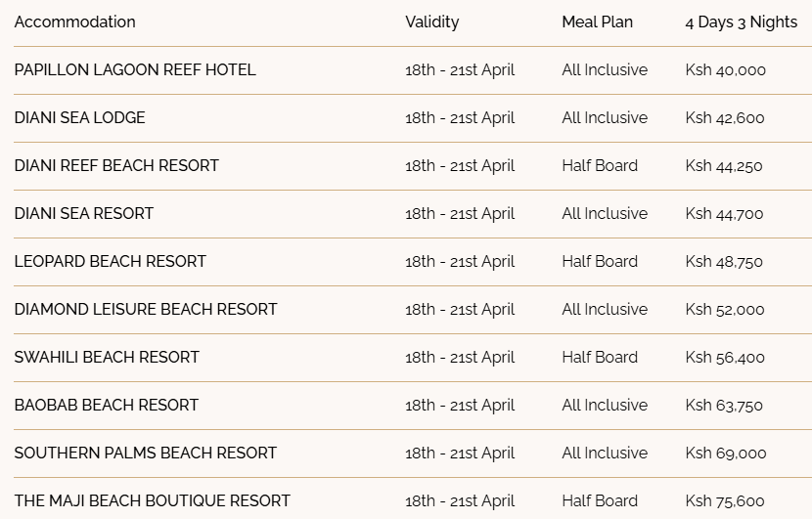Viewport: 812px width, 519px height.
Task: Click the Ksh 52,000 price cell
Action: click(725, 310)
